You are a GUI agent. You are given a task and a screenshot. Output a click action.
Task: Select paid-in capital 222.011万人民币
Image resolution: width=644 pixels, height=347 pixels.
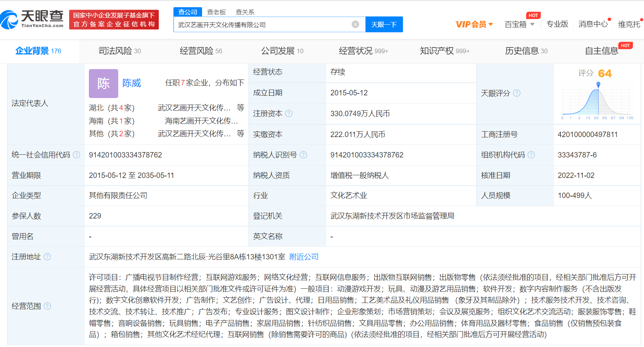[358, 134]
